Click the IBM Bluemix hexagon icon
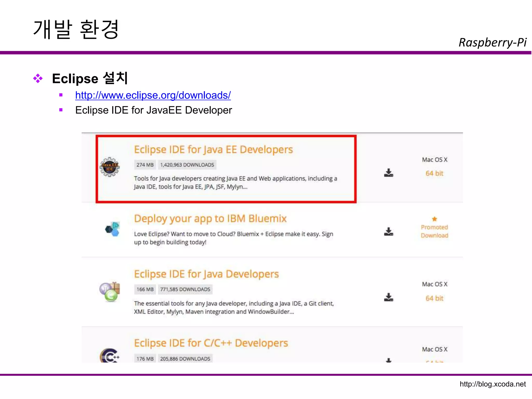532x399 pixels. pyautogui.click(x=112, y=229)
